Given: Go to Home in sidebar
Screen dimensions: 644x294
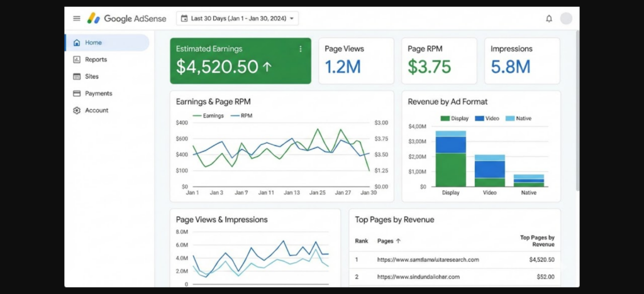Looking at the screenshot, I should pos(107,43).
